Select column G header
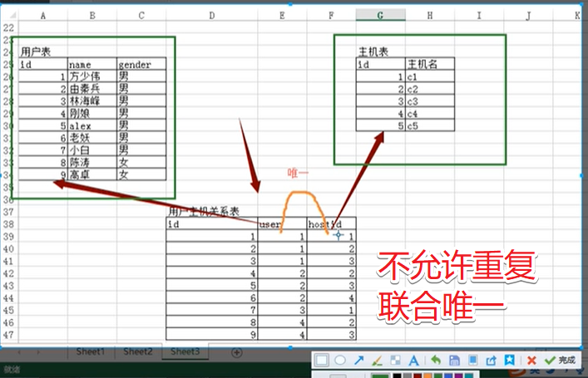This screenshot has width=588, height=378. point(380,15)
